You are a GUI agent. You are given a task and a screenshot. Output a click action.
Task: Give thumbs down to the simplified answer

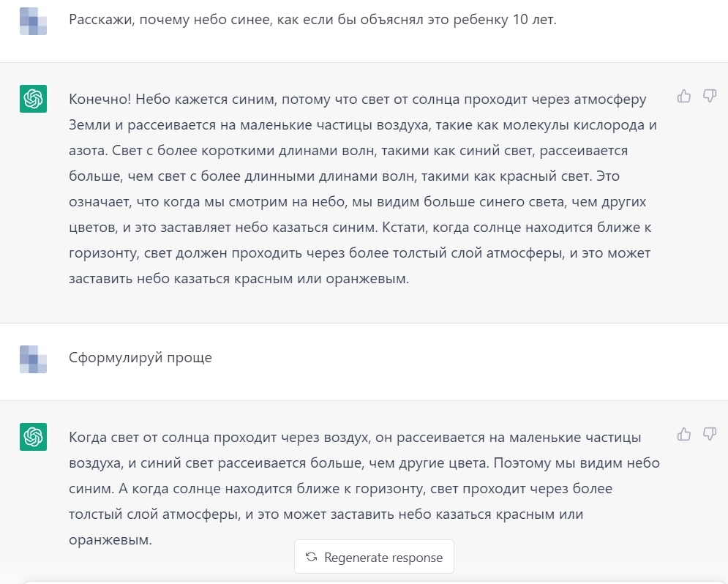pyautogui.click(x=709, y=434)
